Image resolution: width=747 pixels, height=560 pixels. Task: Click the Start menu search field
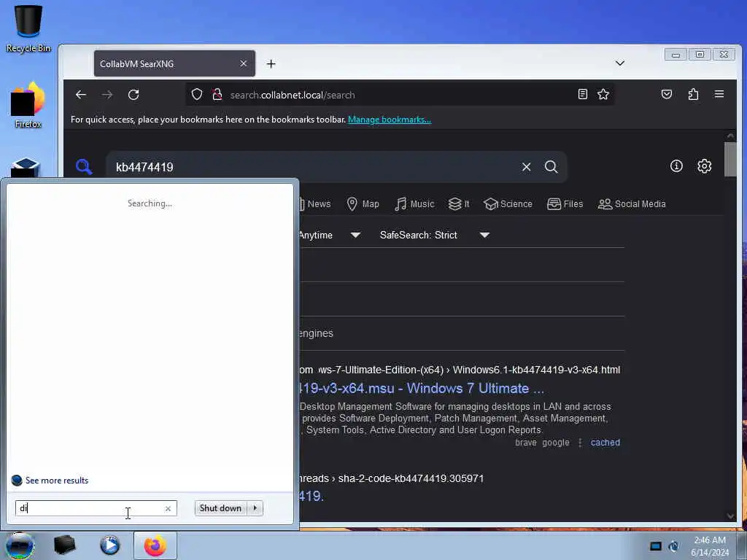tap(90, 508)
